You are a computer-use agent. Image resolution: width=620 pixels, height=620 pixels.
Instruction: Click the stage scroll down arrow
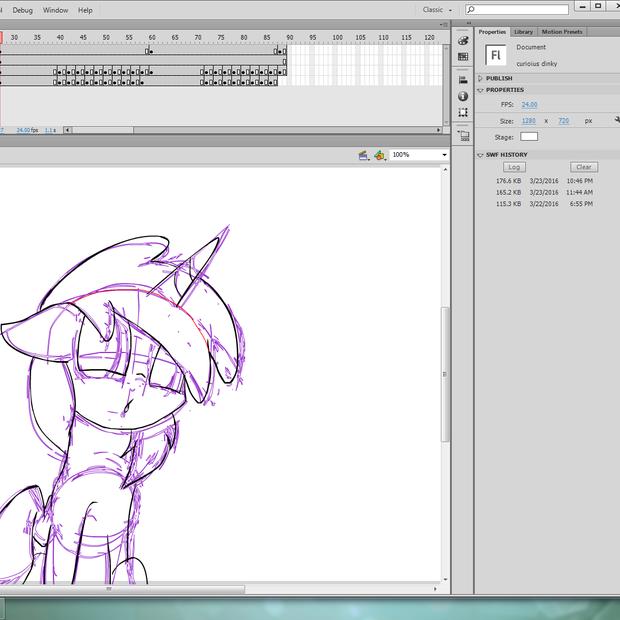click(445, 580)
